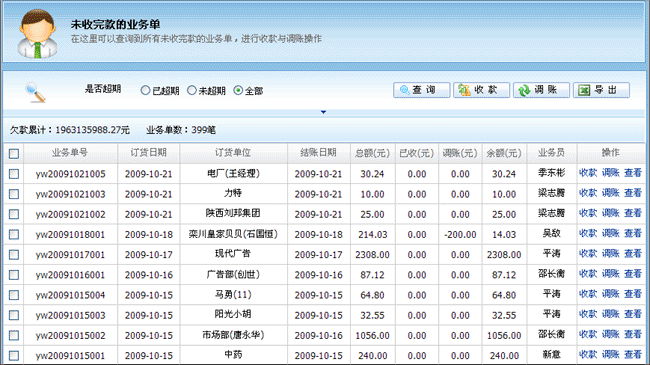This screenshot has width=650, height=365.
Task: Click the -200.00 adjustment value
Action: (460, 235)
